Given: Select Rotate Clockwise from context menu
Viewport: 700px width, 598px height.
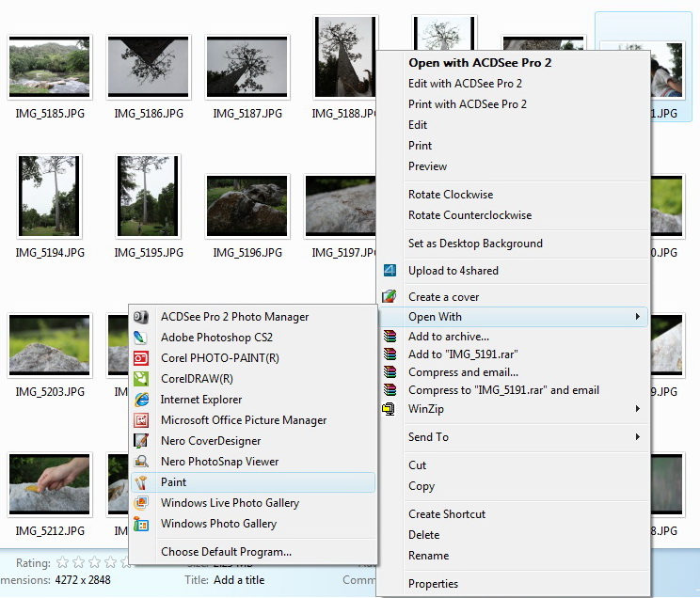Looking at the screenshot, I should point(451,195).
